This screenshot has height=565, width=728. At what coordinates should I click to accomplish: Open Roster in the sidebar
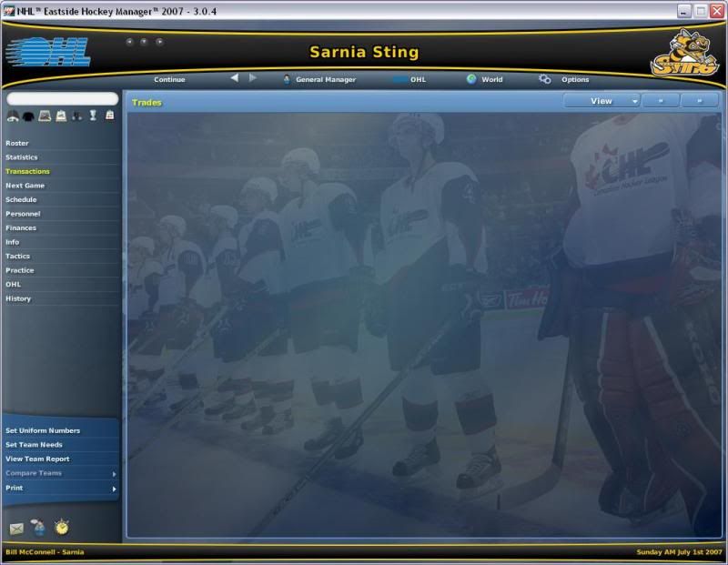point(17,143)
